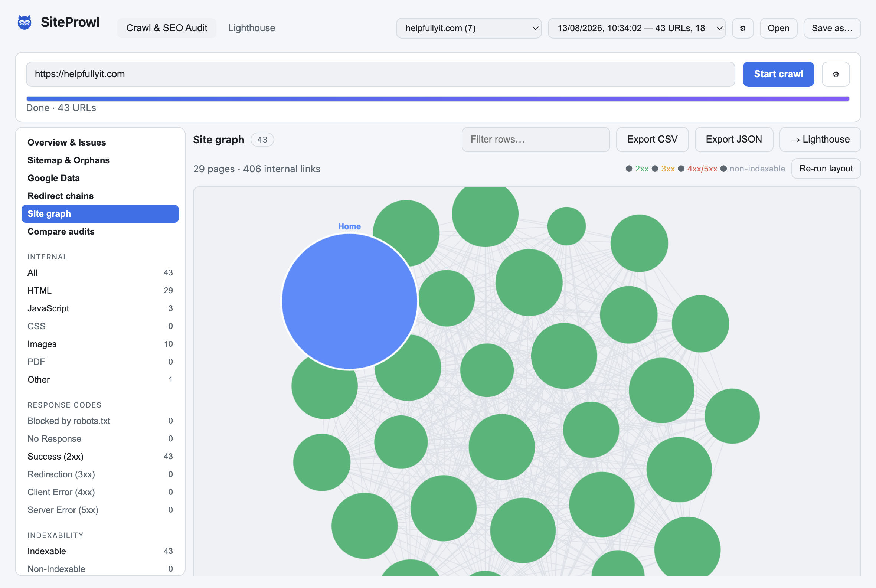Switch to Crawl & SEO Audit tab
This screenshot has width=876, height=588.
click(x=167, y=28)
